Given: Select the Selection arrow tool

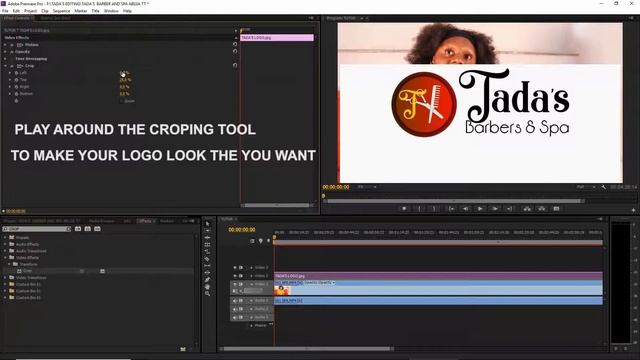Looking at the screenshot, I should coord(207,224).
